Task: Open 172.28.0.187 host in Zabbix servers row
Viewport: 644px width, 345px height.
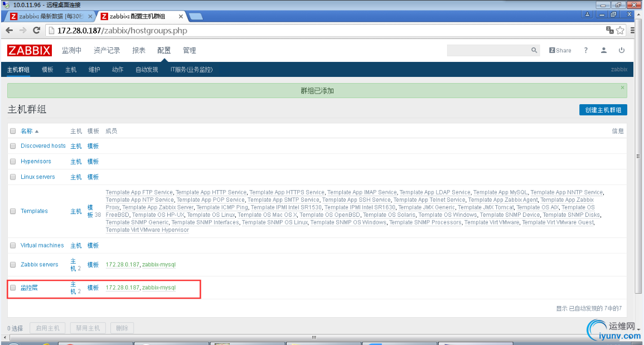Action: click(123, 265)
